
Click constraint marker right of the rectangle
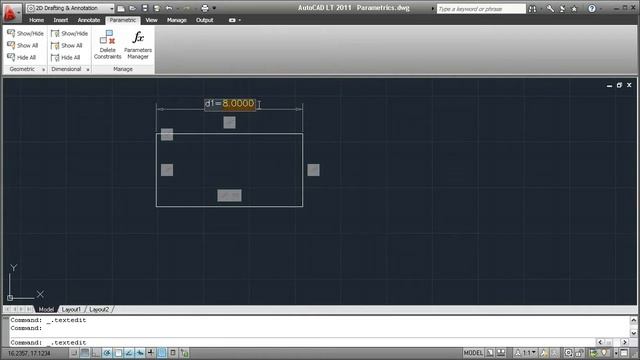click(x=313, y=170)
